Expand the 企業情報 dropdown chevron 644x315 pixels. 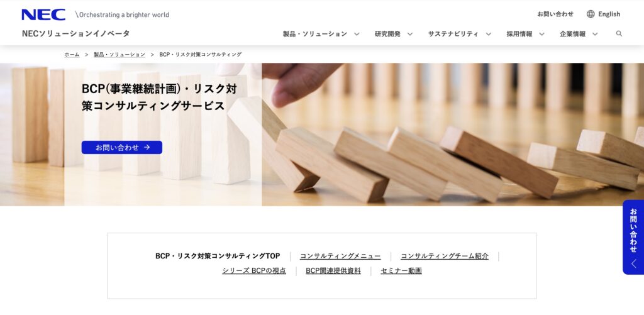(x=595, y=34)
